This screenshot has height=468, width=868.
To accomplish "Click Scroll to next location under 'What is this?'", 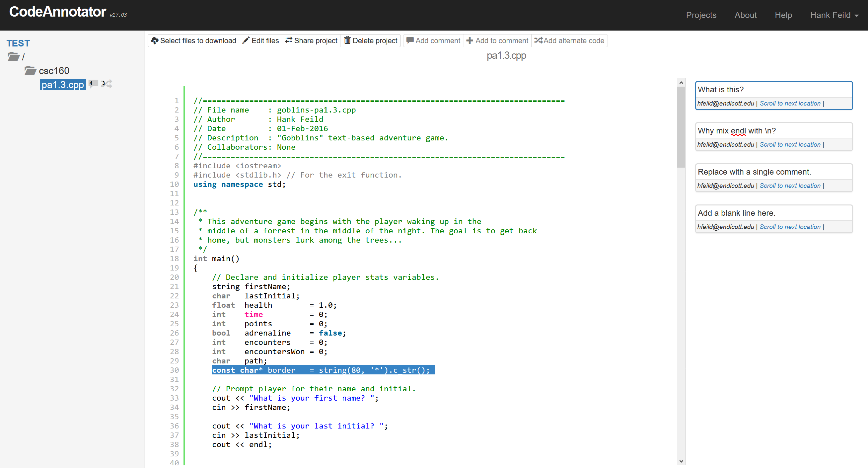I will click(x=790, y=104).
